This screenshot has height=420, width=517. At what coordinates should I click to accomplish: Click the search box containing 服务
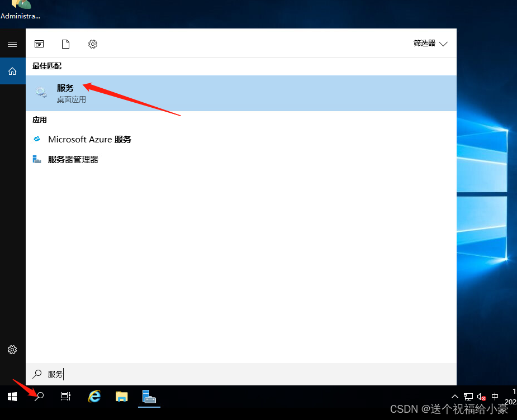click(241, 374)
